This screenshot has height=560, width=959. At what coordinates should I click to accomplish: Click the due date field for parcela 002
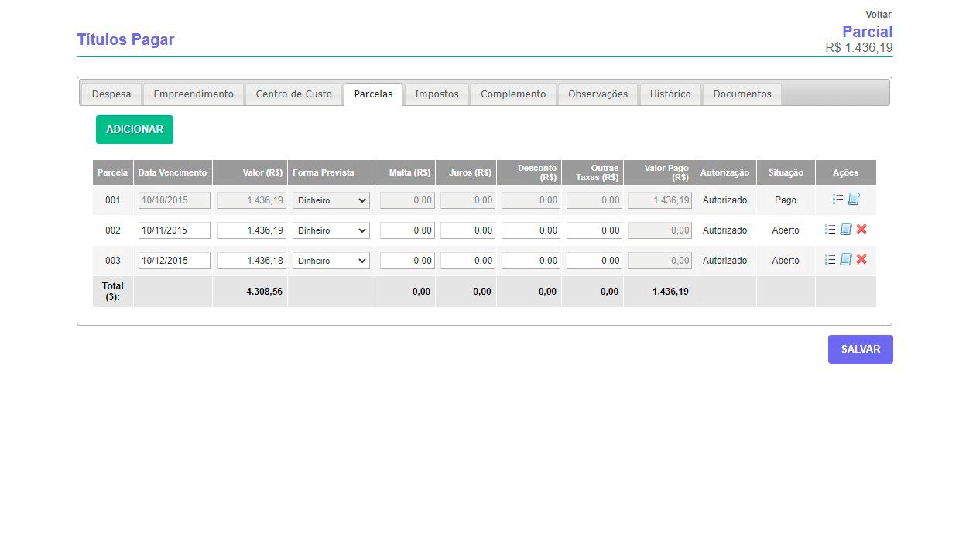pos(174,230)
